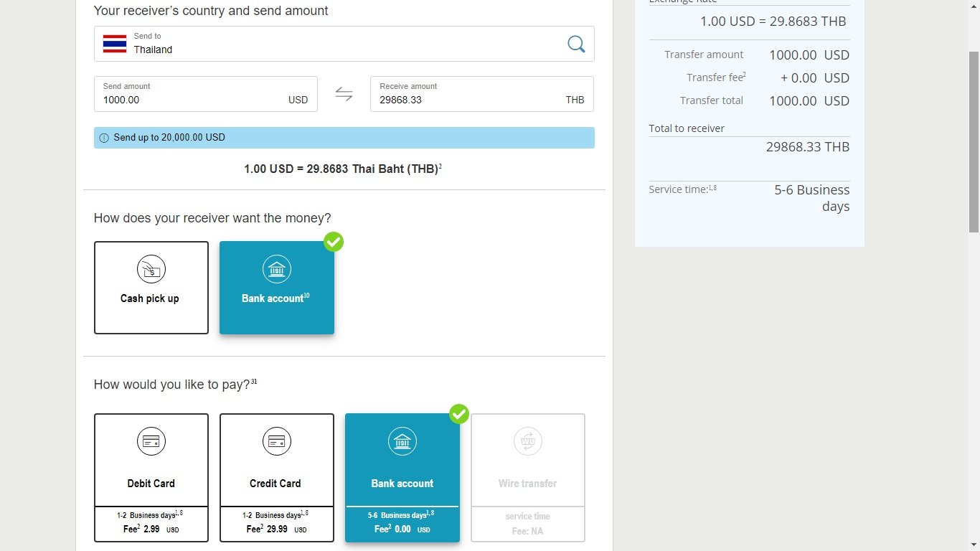Click the Thailand flag icon

click(x=115, y=44)
